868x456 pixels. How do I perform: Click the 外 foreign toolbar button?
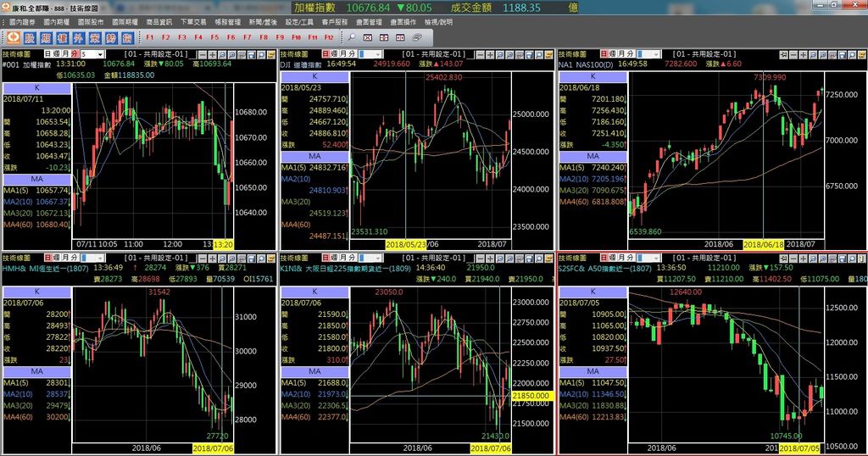click(x=79, y=37)
